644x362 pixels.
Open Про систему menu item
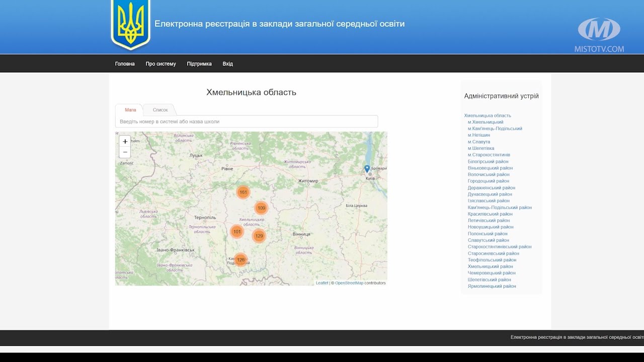161,64
